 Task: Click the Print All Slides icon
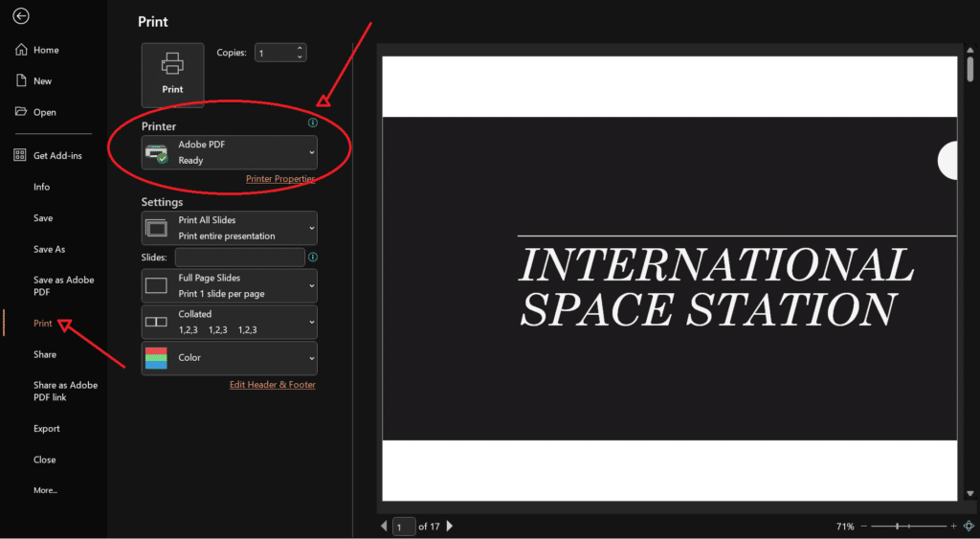point(156,228)
